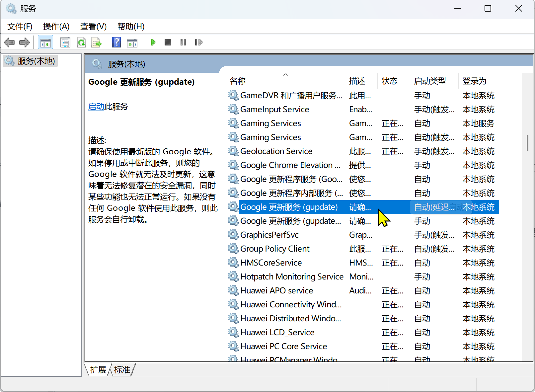Open the 操作(A) menu
535x392 pixels.
pyautogui.click(x=56, y=27)
